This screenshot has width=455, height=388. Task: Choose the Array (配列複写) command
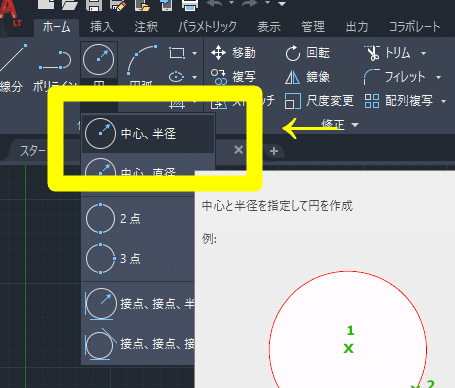(399, 101)
